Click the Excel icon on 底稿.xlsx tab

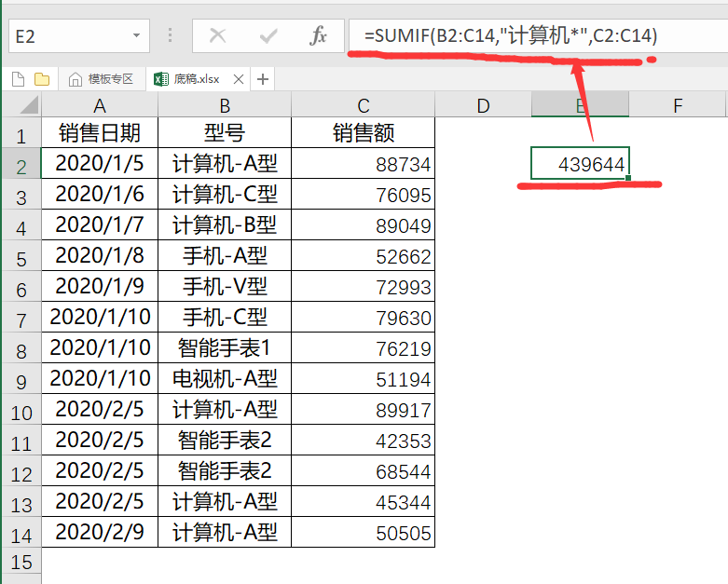[161, 79]
